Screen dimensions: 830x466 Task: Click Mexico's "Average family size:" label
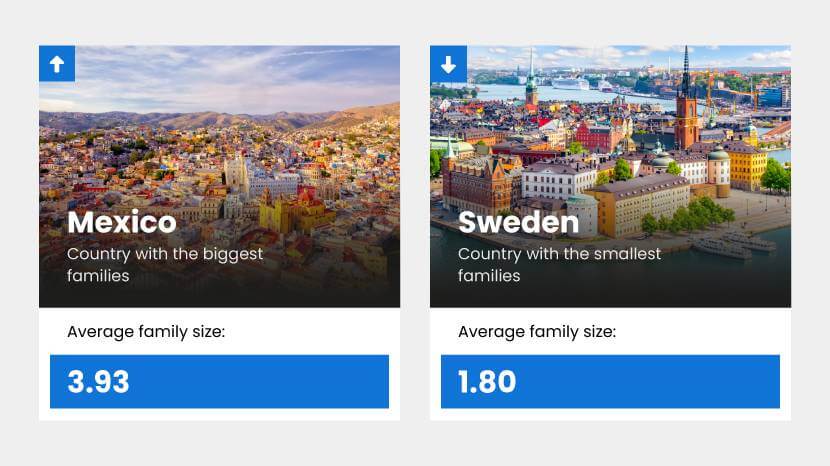click(146, 331)
